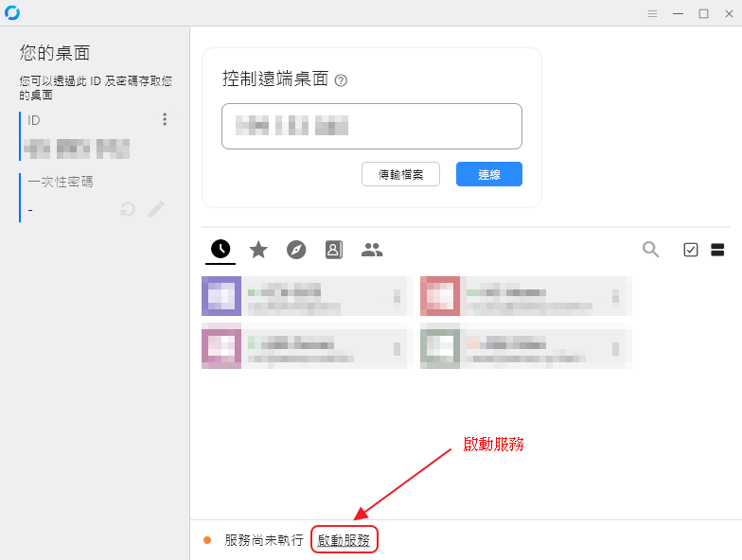Screen dimensions: 742x560
Task: Focus the remote ID input field
Action: click(371, 127)
